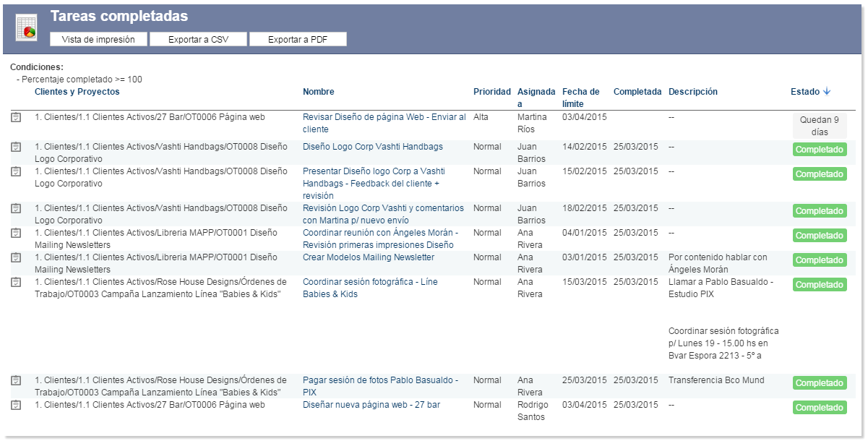Image resolution: width=868 pixels, height=441 pixels.
Task: Click task icon for Crear Modelos Mailing Newsletter row
Action: [16, 257]
